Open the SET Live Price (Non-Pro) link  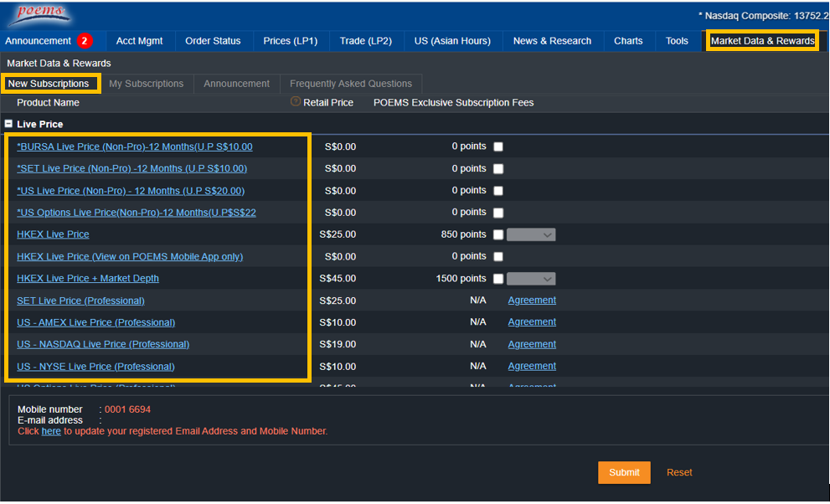pyautogui.click(x=131, y=169)
